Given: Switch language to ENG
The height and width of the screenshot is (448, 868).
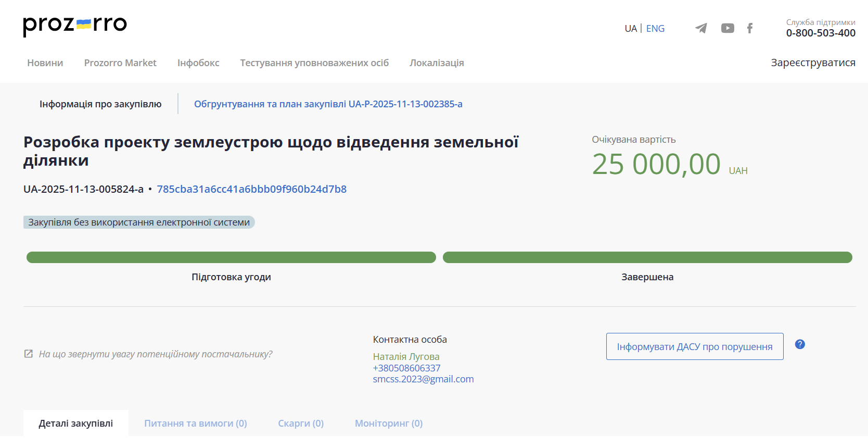Looking at the screenshot, I should pos(655,29).
